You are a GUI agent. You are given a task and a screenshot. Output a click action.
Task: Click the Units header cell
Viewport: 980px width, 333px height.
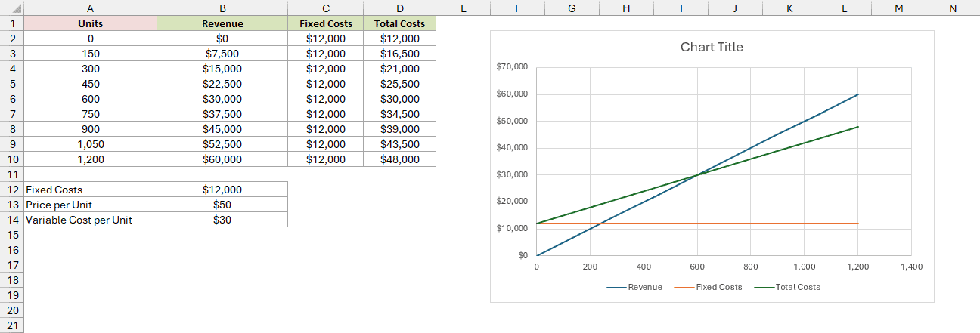[x=91, y=23]
